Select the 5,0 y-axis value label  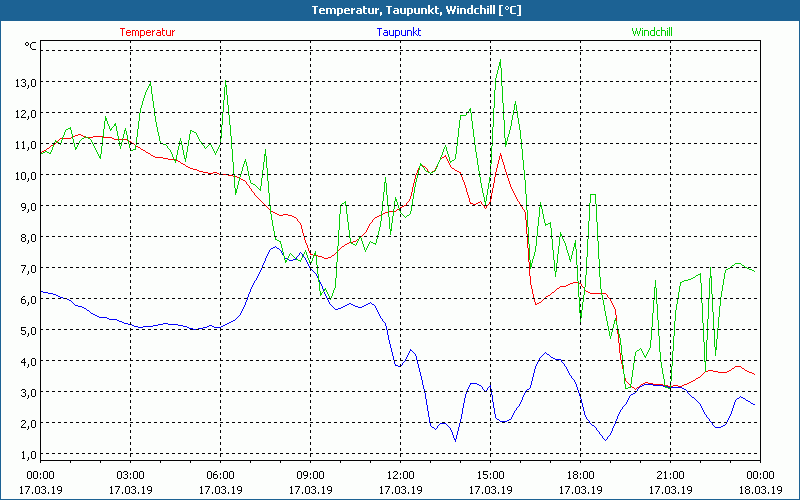(x=25, y=330)
